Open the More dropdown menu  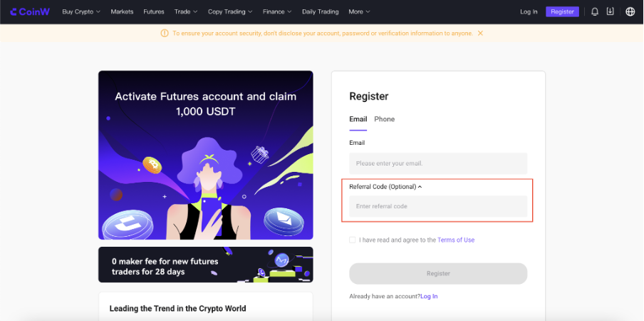[x=359, y=11]
